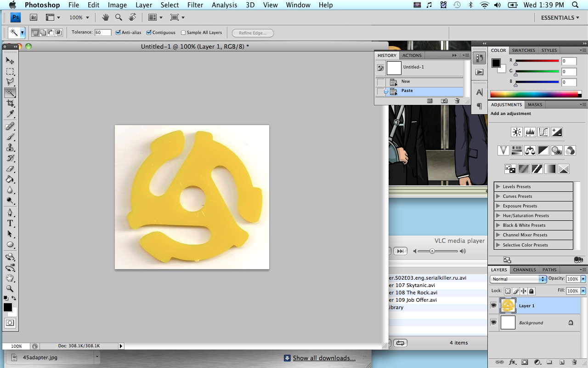Image resolution: width=588 pixels, height=368 pixels.
Task: Open the Filter menu
Action: 195,5
